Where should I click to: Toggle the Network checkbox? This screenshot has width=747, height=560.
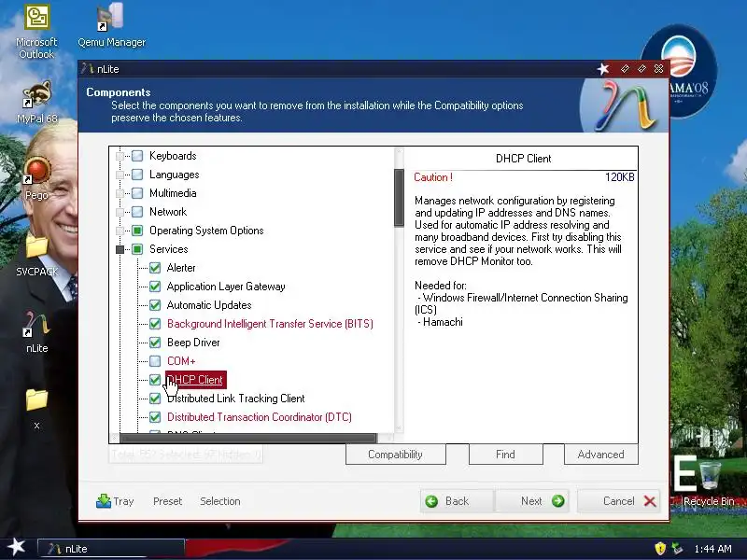(x=137, y=212)
